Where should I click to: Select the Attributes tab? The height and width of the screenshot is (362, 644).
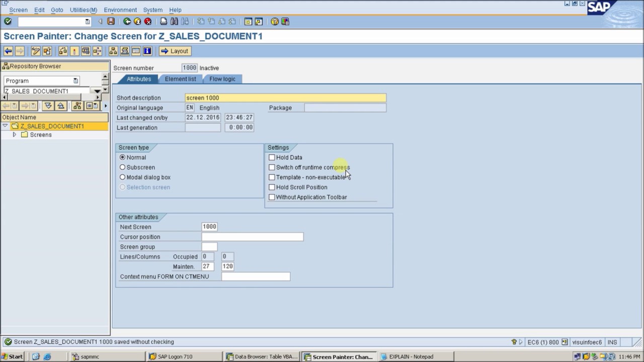click(138, 79)
